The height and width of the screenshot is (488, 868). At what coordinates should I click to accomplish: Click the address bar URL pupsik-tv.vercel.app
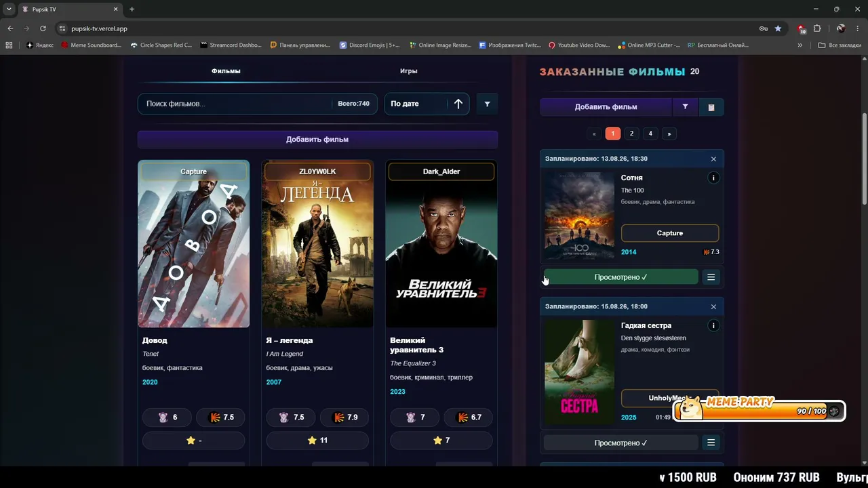[99, 28]
